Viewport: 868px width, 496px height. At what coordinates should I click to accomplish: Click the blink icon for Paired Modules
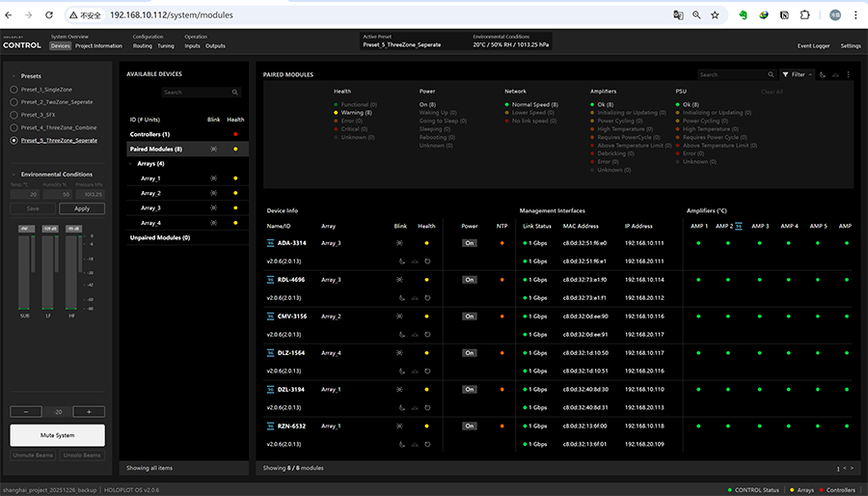pyautogui.click(x=213, y=150)
